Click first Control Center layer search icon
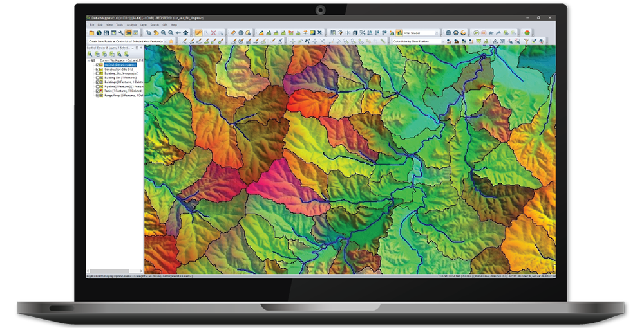This screenshot has width=644, height=328. (90, 55)
